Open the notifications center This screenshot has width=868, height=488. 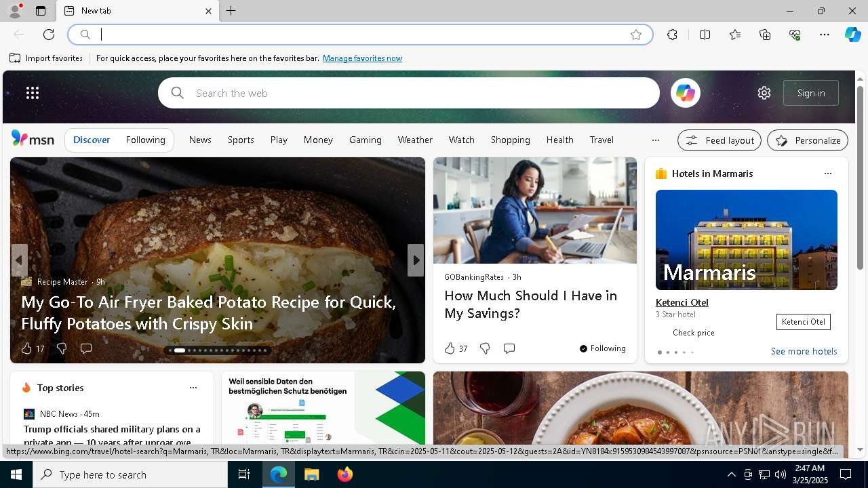coord(846,474)
